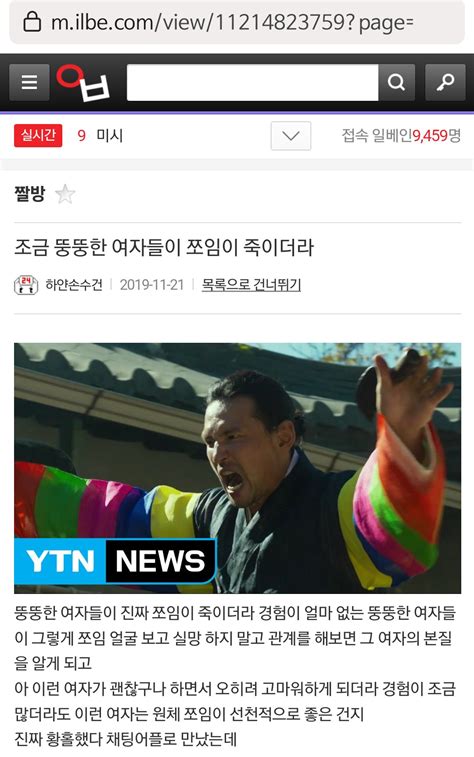Open the YTN News image
Viewport: 474px width, 757px height.
[x=237, y=468]
